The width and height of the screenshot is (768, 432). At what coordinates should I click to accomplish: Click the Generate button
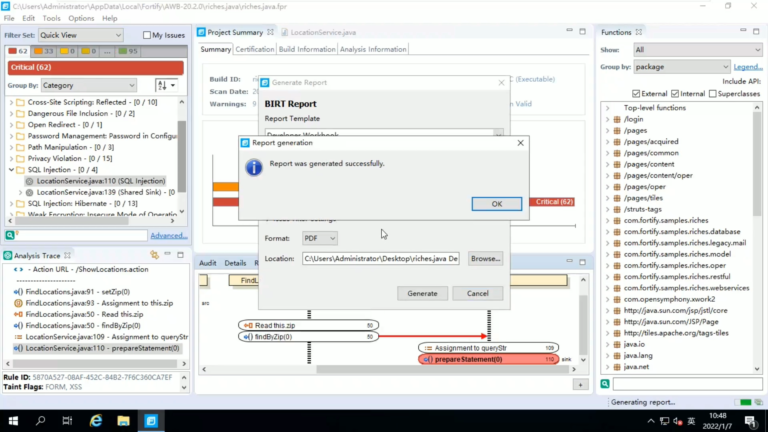[x=422, y=293]
